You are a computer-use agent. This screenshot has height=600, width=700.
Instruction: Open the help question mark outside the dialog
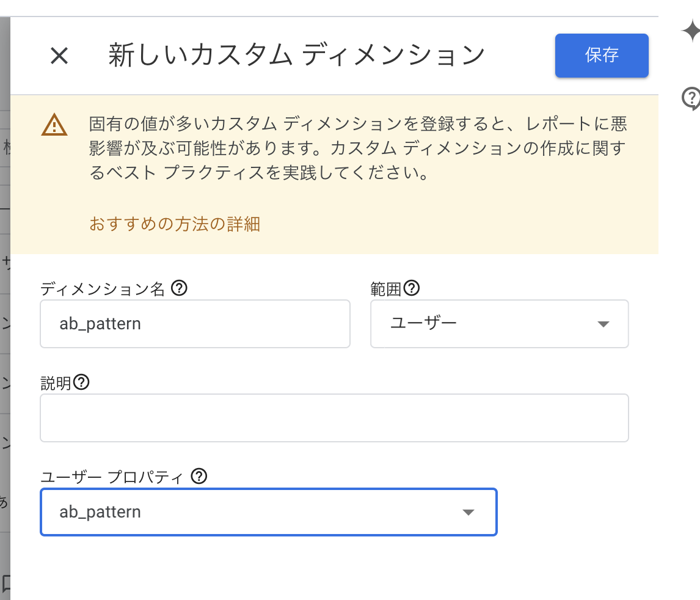point(690,98)
